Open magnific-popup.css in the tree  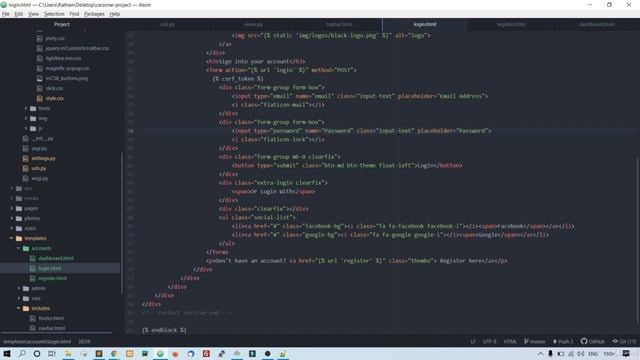pyautogui.click(x=67, y=69)
